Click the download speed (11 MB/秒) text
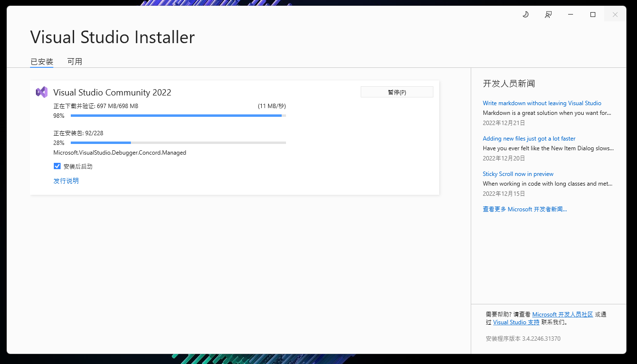637x364 pixels. pyautogui.click(x=272, y=106)
